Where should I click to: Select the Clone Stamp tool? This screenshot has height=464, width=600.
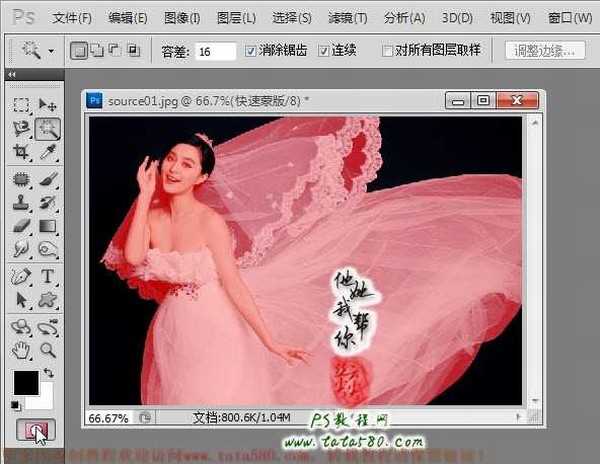tap(21, 203)
